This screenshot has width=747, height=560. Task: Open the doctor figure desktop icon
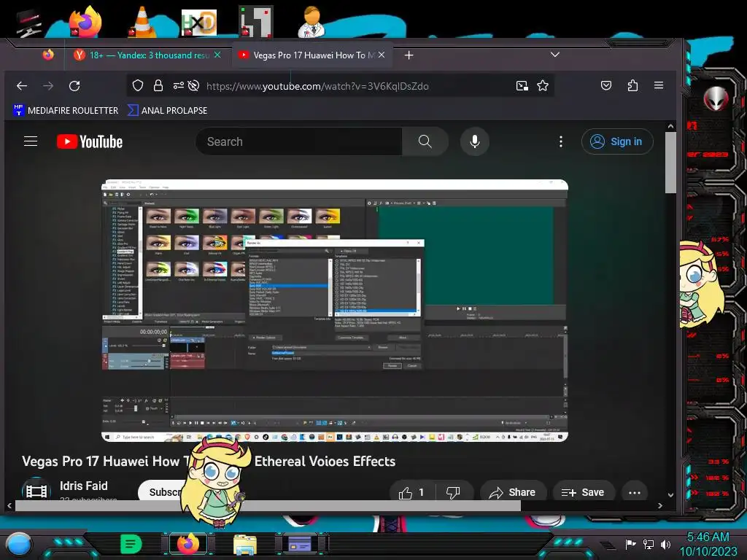pos(311,22)
